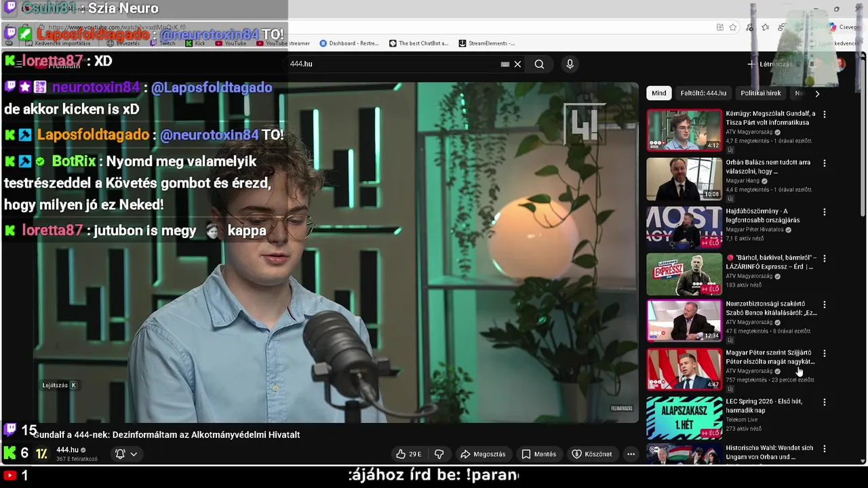Open title 'Kémügy: Megszólalt Gundalf, a Tisza Párt...'
The image size is (868, 488).
coord(770,118)
